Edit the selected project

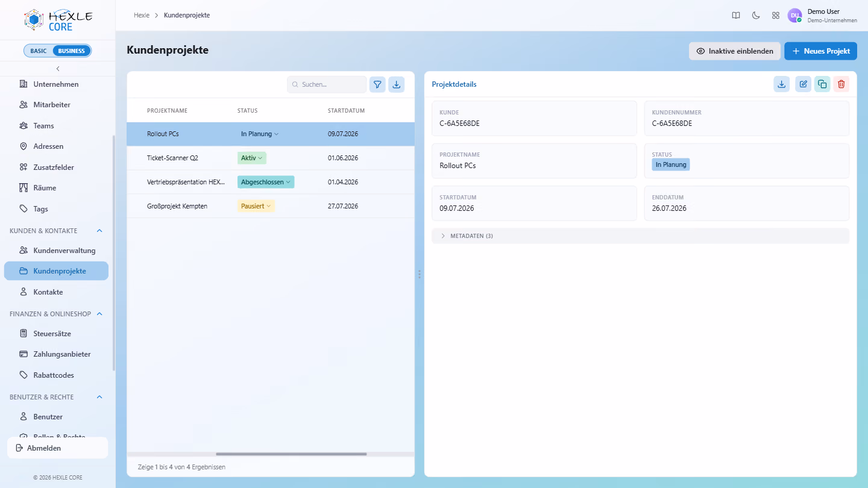point(803,84)
